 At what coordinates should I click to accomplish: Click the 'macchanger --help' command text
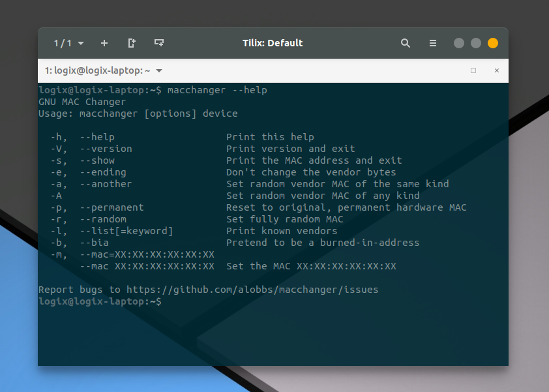pyautogui.click(x=217, y=90)
